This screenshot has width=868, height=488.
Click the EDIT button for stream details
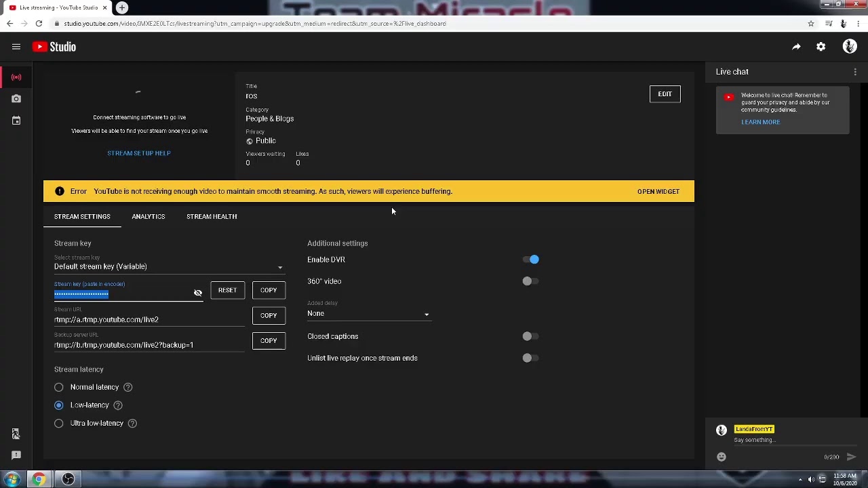[x=665, y=94]
